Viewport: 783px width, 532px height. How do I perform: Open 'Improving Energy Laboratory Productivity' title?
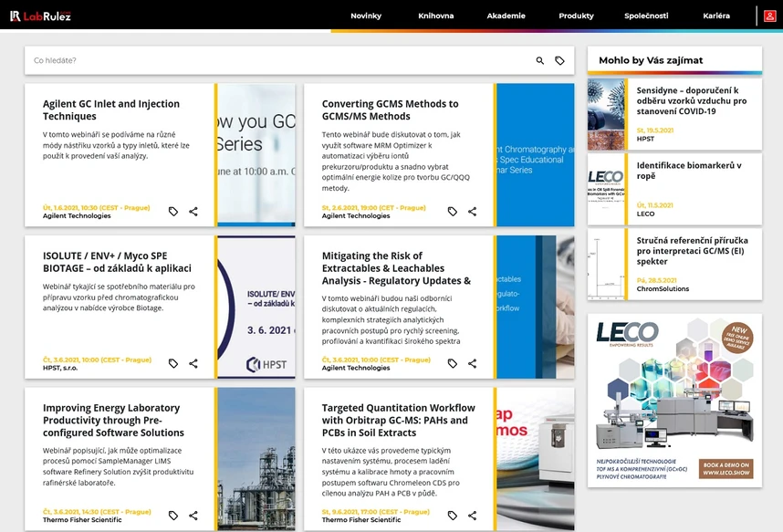[113, 420]
